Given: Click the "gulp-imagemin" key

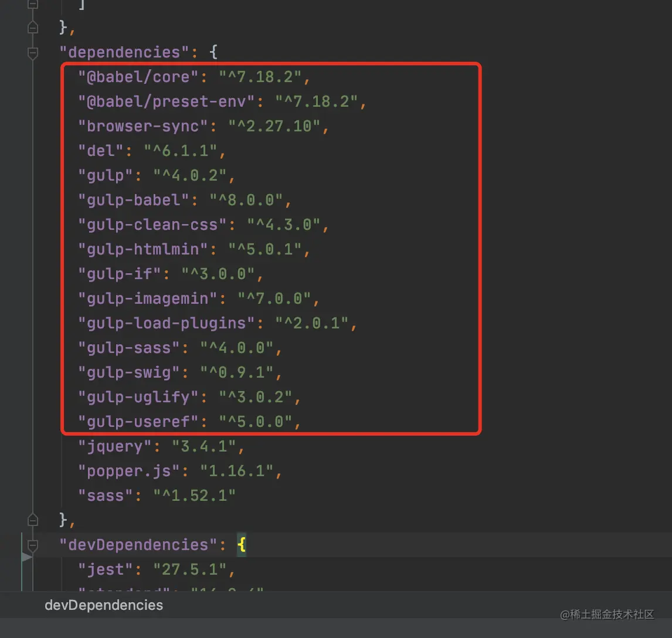Looking at the screenshot, I should tap(147, 298).
